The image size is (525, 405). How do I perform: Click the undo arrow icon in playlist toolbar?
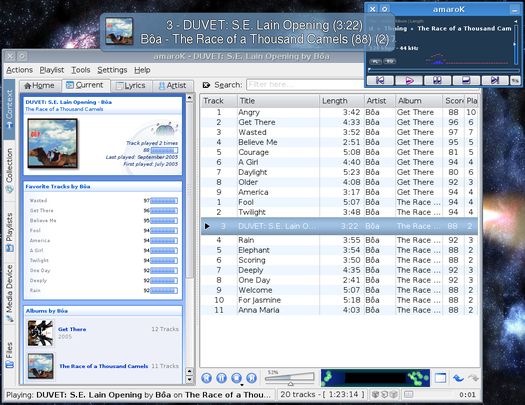click(x=458, y=378)
